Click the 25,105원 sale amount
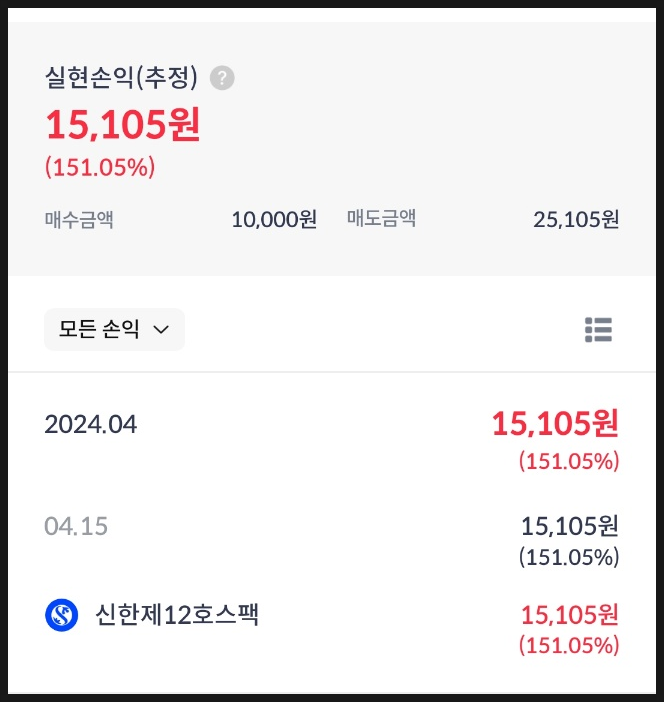 point(576,220)
